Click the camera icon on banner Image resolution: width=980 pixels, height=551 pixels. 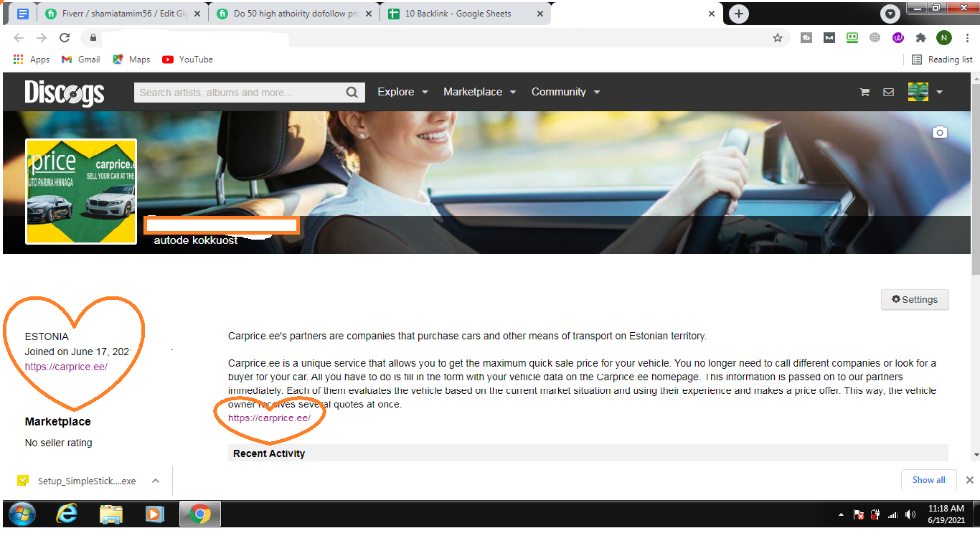tap(939, 132)
